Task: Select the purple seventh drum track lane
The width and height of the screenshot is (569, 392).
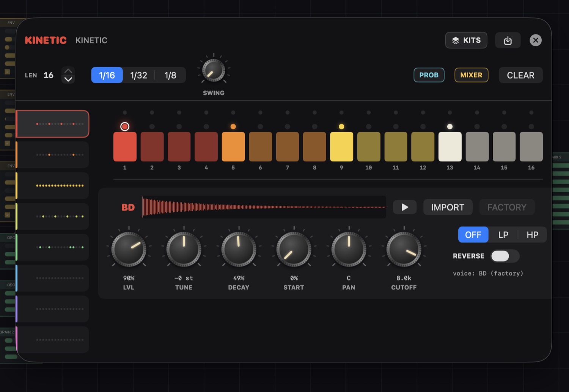Action: [53, 309]
